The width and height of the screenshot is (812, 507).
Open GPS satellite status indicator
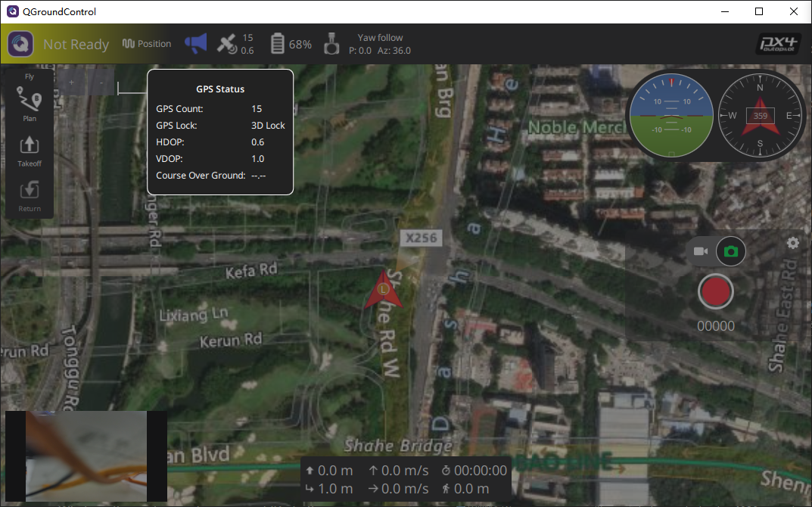click(x=235, y=44)
